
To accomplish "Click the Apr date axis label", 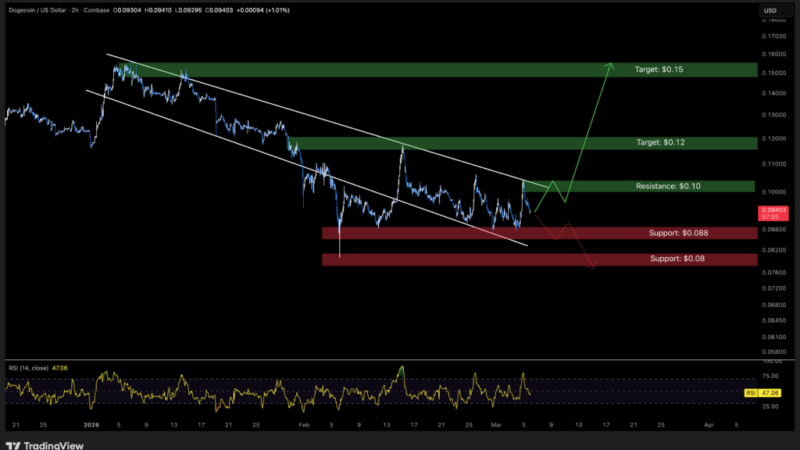I will click(709, 425).
